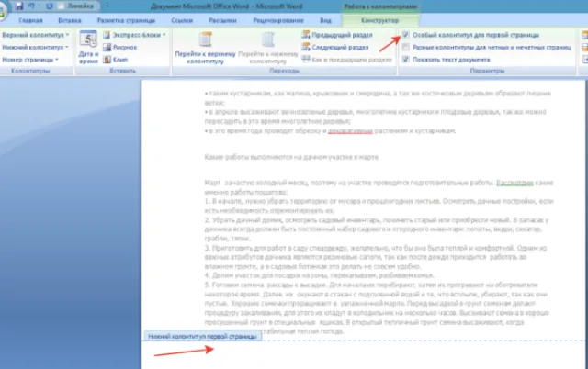Toggle Особый колонтитул для первой страницы checkbox
Viewport: 588px width, 369px height.
tap(405, 35)
